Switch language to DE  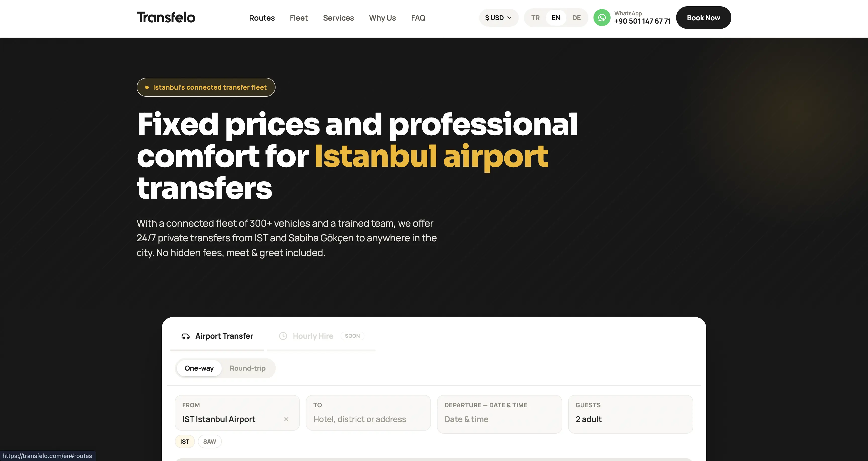coord(577,18)
